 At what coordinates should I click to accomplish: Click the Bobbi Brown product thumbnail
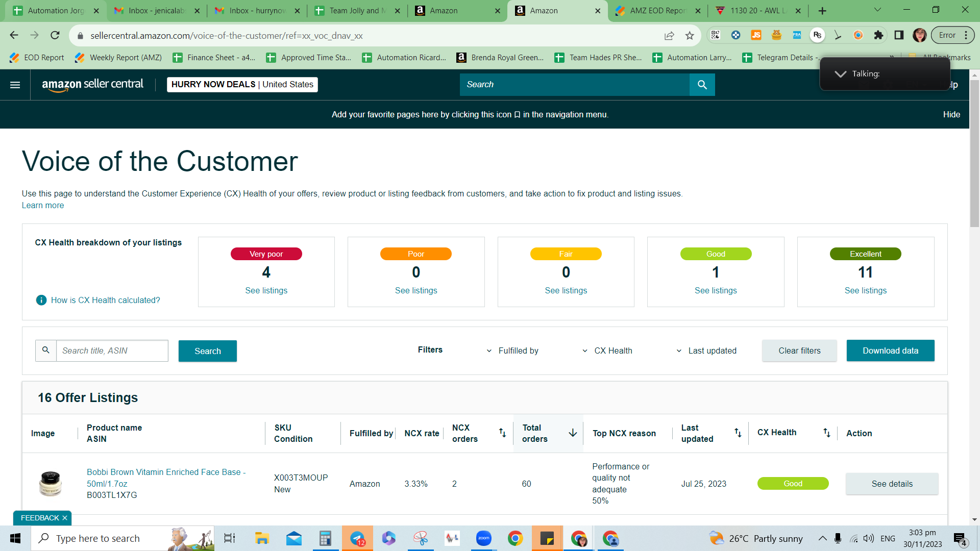point(51,483)
